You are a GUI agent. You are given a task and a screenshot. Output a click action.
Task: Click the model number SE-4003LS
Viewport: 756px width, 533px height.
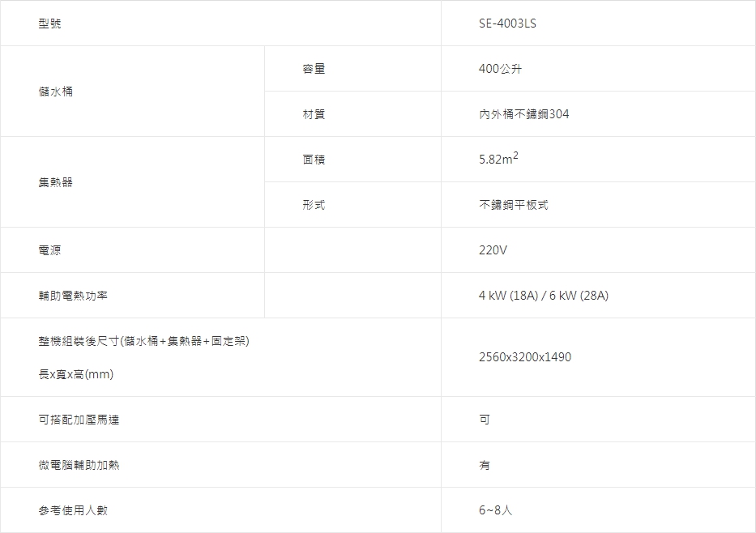(x=507, y=23)
